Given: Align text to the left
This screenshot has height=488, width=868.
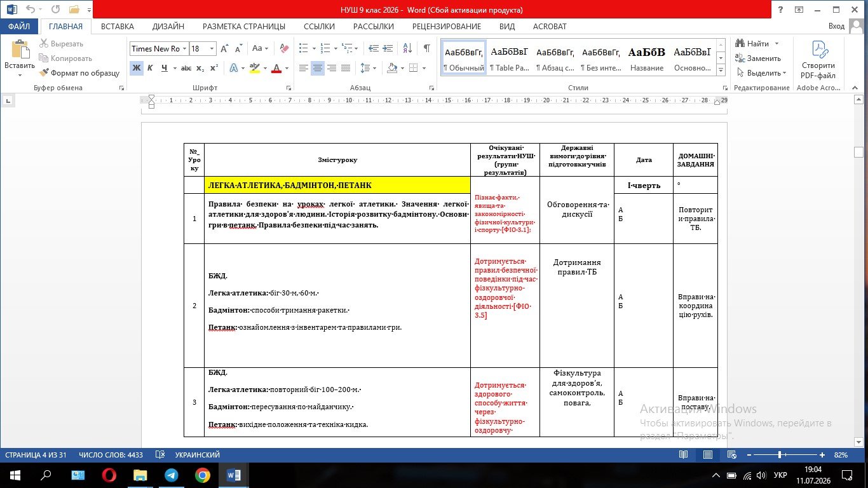Looking at the screenshot, I should click(304, 68).
